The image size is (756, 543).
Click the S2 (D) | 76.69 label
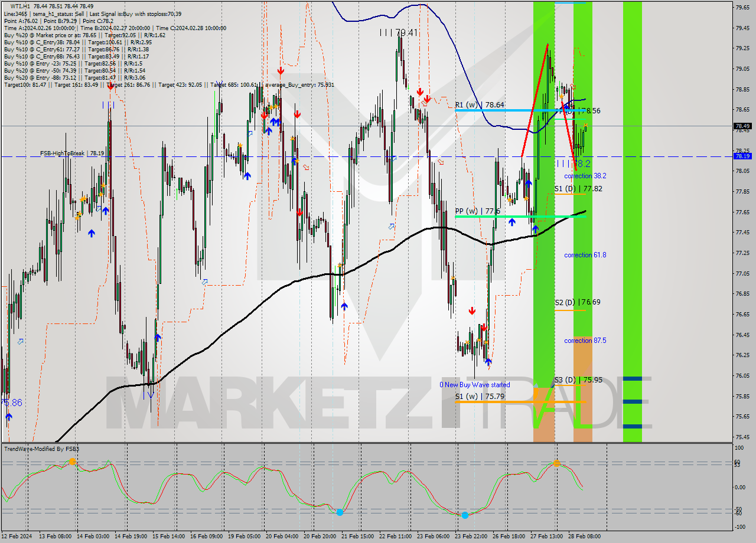578,302
